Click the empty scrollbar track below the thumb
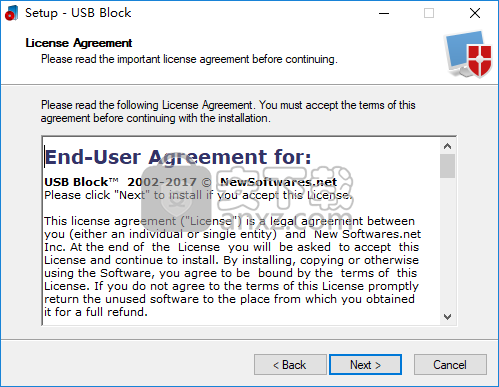 click(447, 243)
